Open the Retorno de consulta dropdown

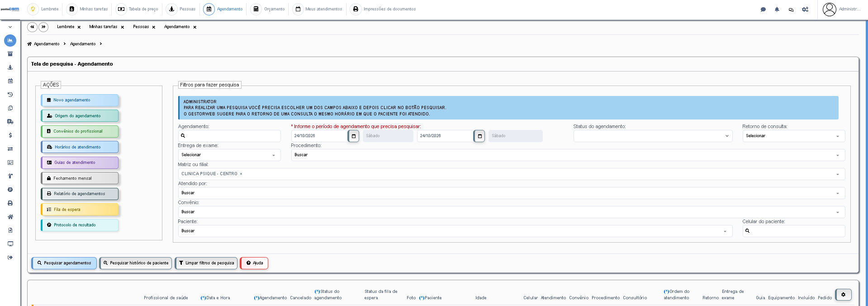point(793,136)
